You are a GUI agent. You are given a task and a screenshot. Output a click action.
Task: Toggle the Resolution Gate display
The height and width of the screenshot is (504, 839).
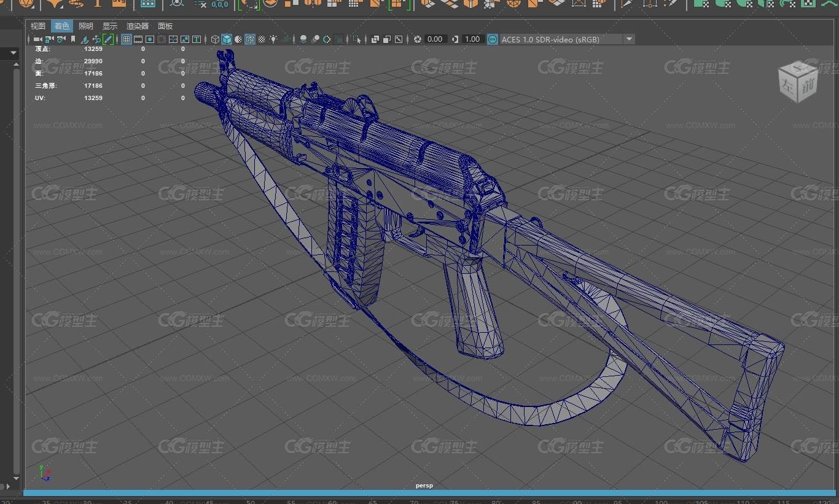click(150, 39)
